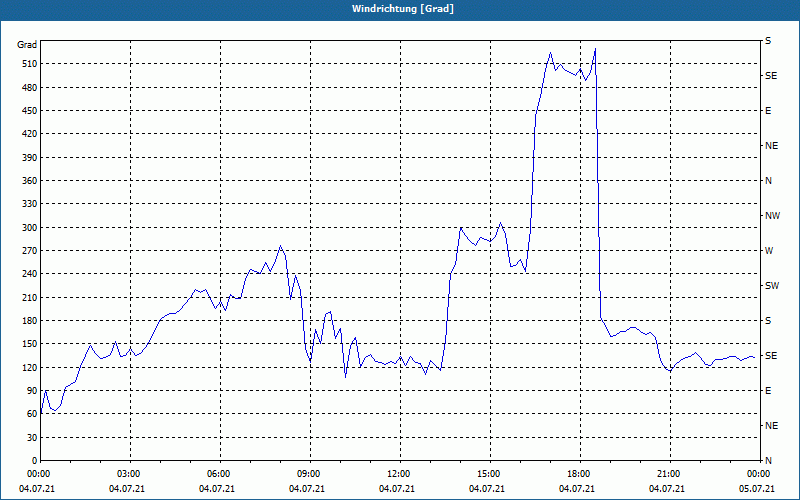Screen dimensions: 800x500
Task: Select the 90 y-axis value
Action: pos(32,391)
